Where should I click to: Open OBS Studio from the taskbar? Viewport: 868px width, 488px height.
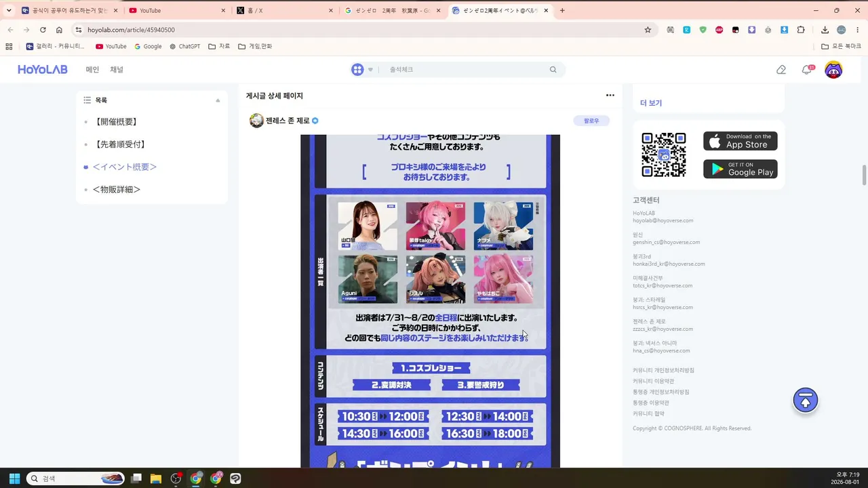[x=176, y=479]
